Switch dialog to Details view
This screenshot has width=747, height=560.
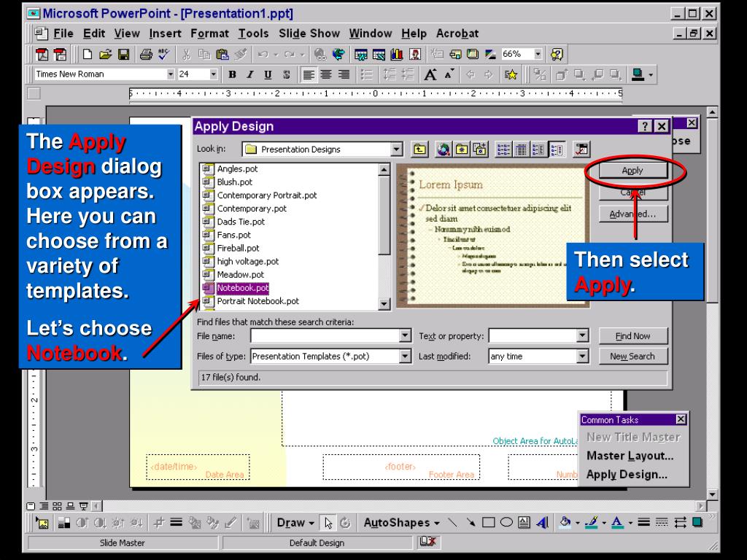(x=521, y=149)
